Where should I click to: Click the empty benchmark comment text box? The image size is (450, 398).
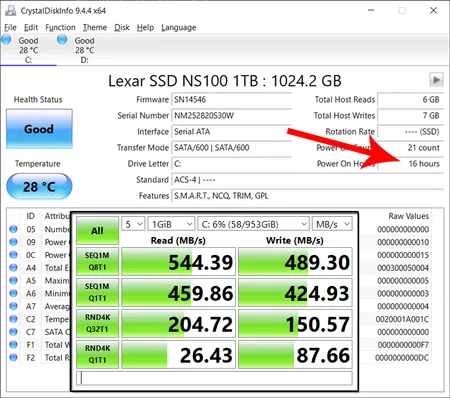[x=214, y=378]
